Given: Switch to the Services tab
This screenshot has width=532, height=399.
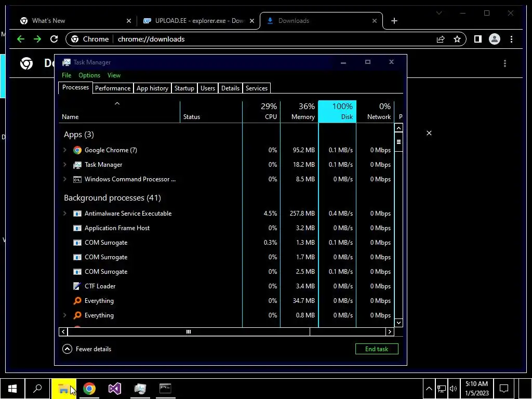Looking at the screenshot, I should click(257, 88).
